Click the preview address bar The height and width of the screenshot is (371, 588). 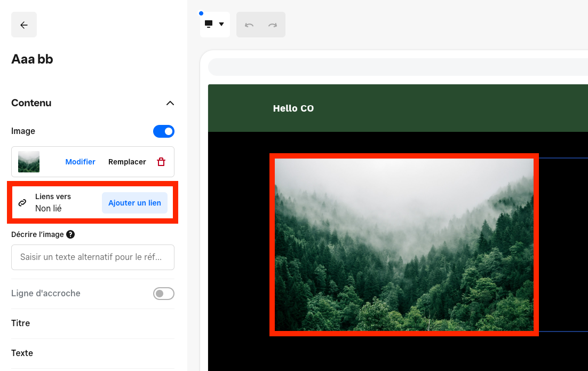pyautogui.click(x=398, y=67)
